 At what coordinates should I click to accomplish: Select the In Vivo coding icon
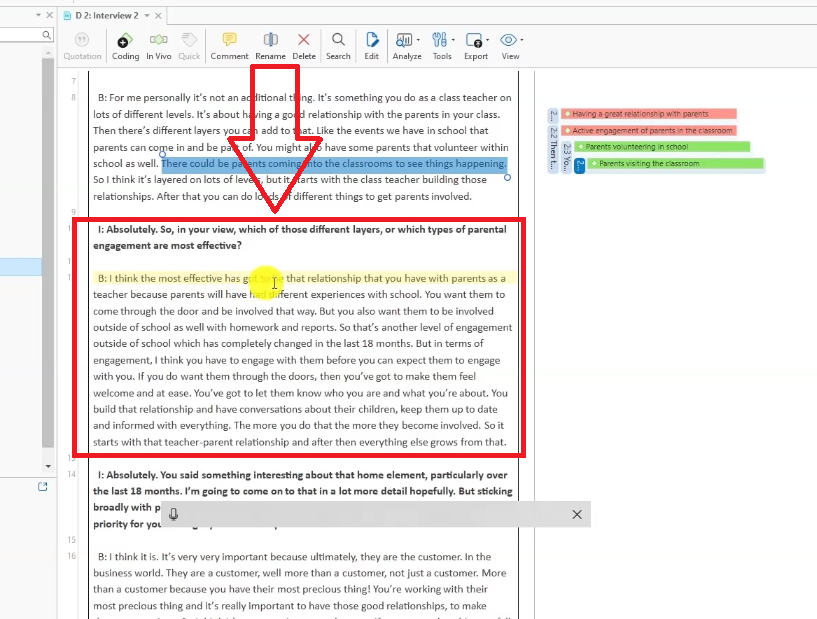[x=158, y=41]
